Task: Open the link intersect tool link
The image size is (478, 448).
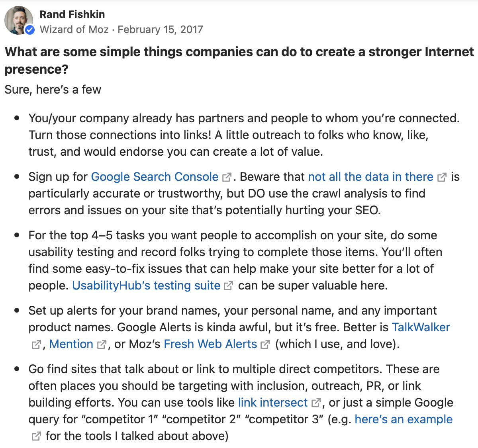Action: 273,403
